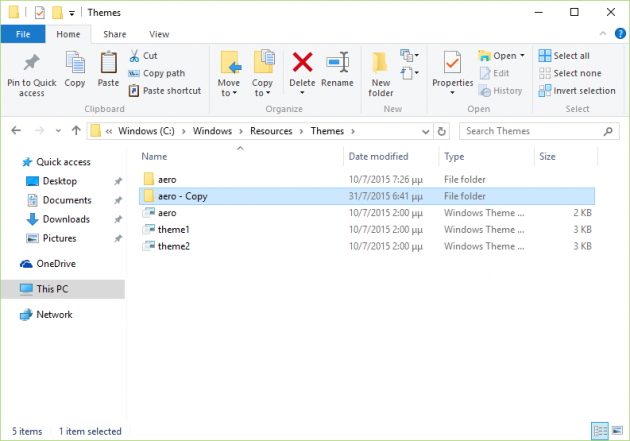Open Desktop in navigation pane

click(x=59, y=181)
